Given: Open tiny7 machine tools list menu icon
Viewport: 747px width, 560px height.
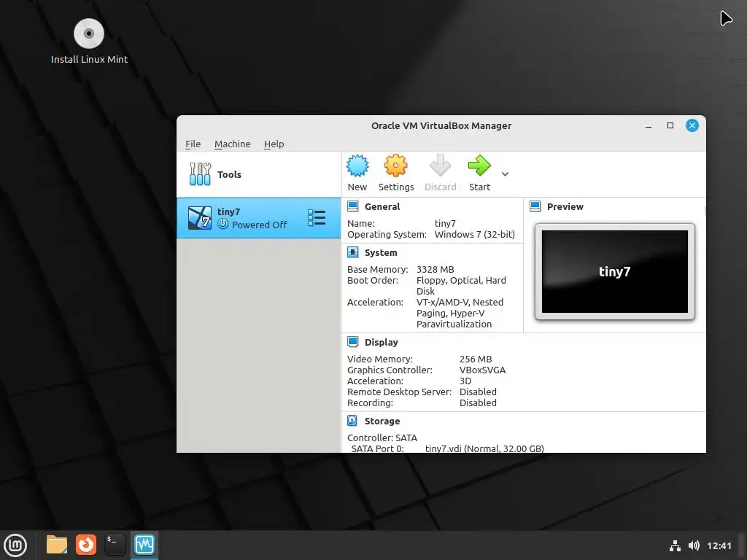Looking at the screenshot, I should point(317,218).
